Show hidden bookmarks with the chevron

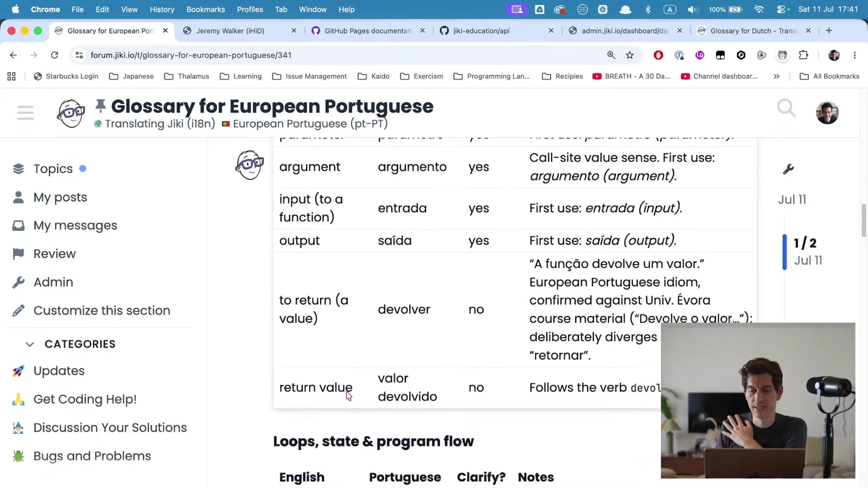(776, 76)
